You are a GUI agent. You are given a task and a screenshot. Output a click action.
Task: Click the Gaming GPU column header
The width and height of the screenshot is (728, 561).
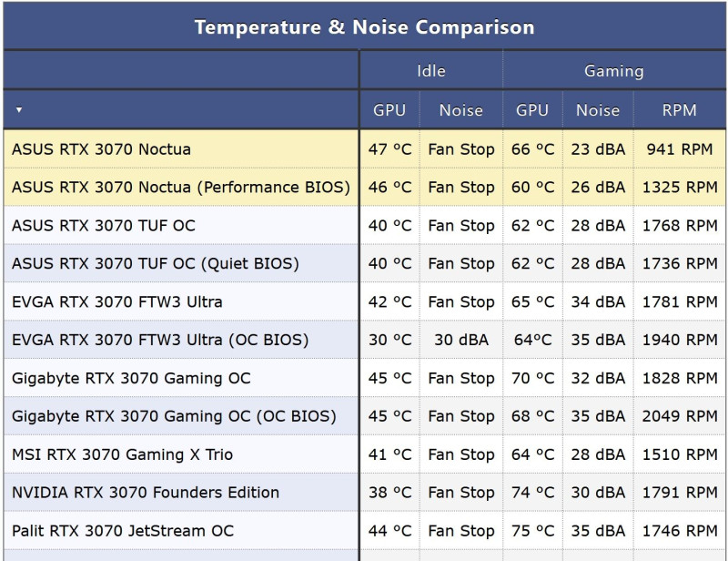click(532, 110)
